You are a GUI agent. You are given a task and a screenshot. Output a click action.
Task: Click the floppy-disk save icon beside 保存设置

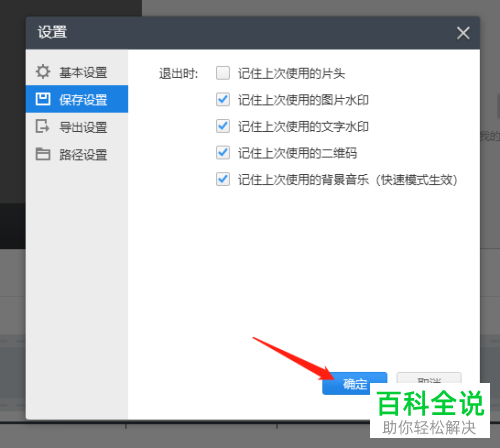[x=43, y=99]
